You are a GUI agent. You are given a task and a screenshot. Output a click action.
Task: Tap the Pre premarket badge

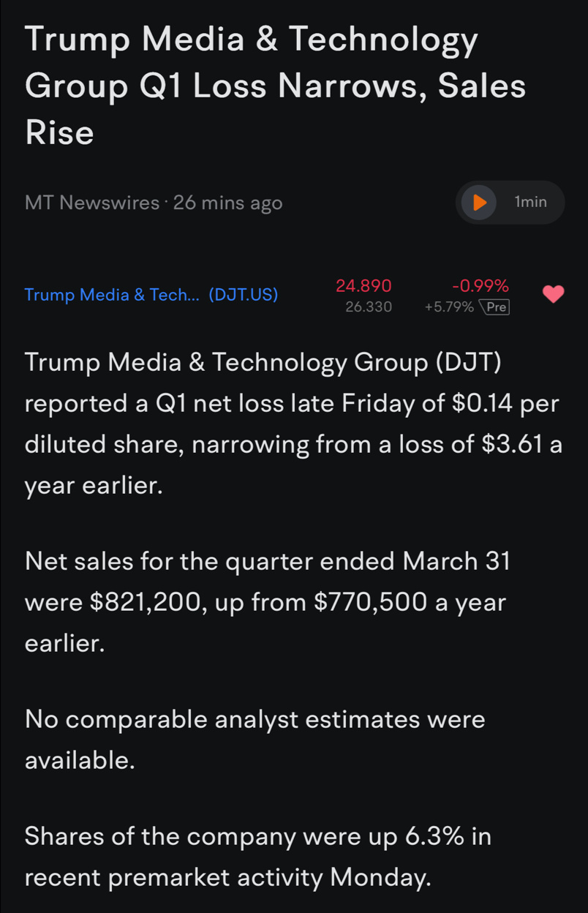pos(495,307)
